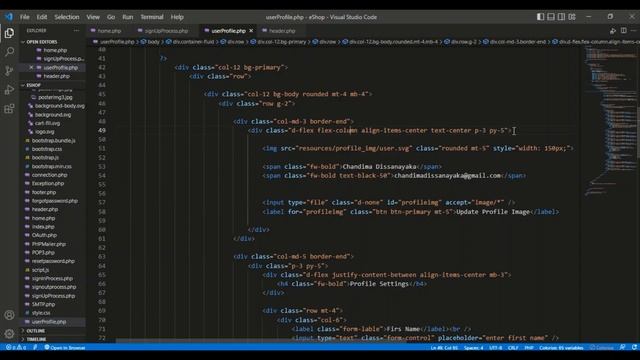Collapse the Open Editors section
The height and width of the screenshot is (360, 640).
41,42
